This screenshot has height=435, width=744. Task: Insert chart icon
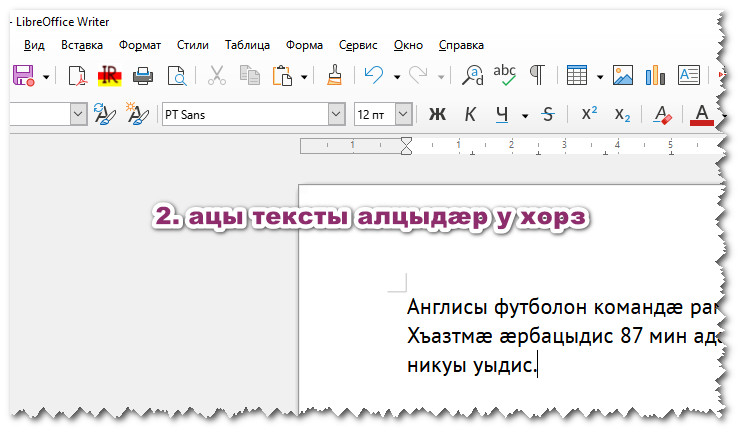coord(655,75)
